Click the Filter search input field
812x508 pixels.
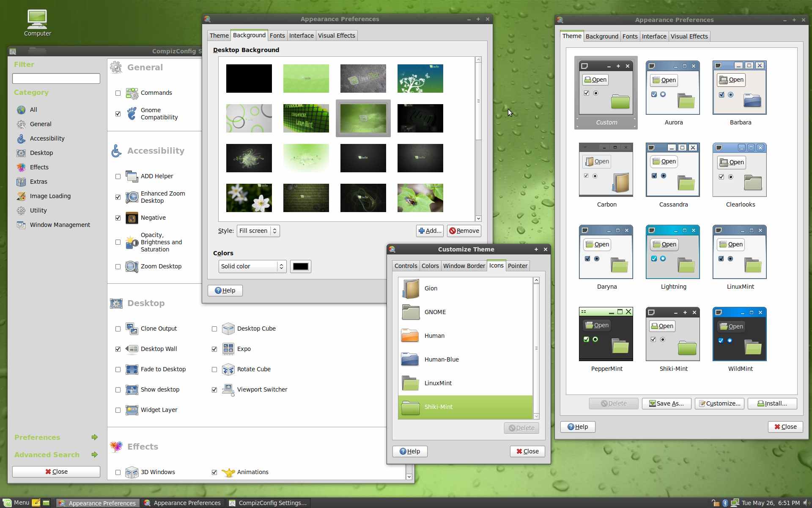point(56,79)
